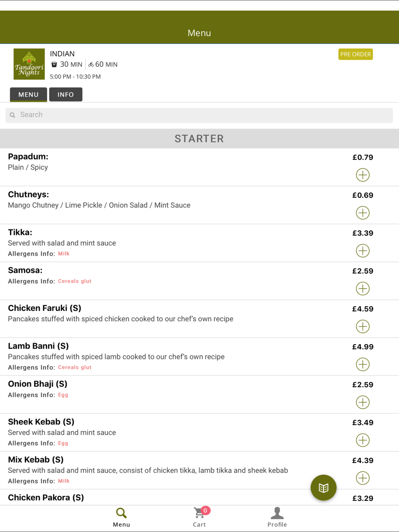Image resolution: width=399 pixels, height=532 pixels.
Task: Add Onion Bhaji (S) to cart
Action: tap(363, 402)
